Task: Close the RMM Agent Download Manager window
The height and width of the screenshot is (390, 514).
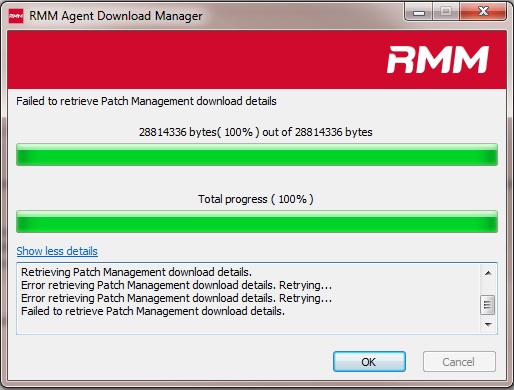Action: [483, 12]
